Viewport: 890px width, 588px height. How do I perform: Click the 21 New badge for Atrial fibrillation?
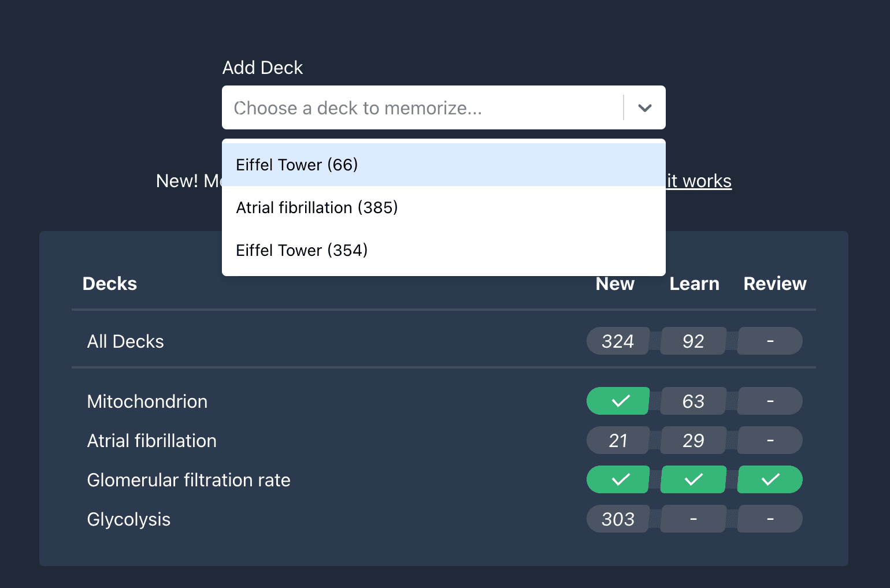coord(618,440)
